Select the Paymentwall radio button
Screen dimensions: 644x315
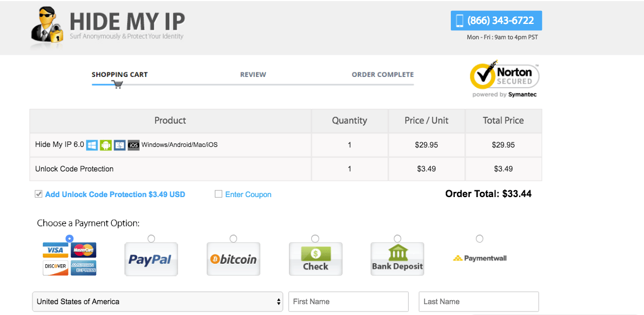pyautogui.click(x=479, y=239)
